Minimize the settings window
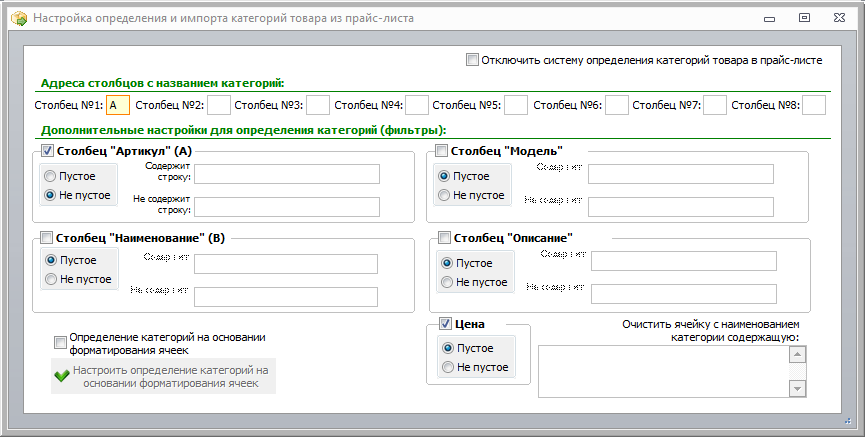The image size is (865, 437). 770,19
